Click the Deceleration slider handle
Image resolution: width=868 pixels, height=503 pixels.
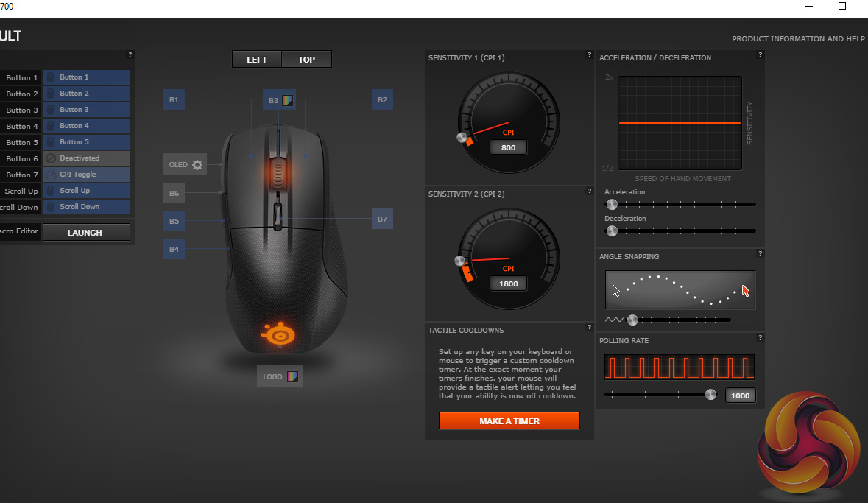tap(612, 231)
